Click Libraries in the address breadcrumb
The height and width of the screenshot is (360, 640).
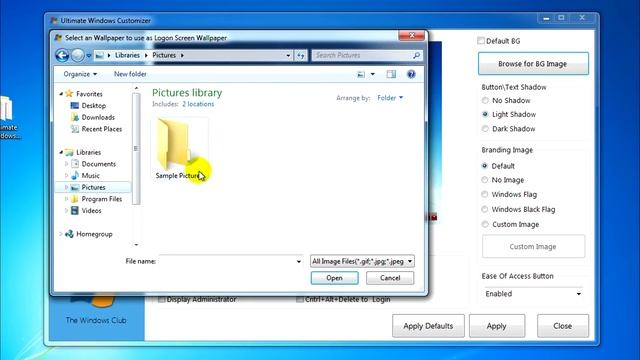pos(127,55)
